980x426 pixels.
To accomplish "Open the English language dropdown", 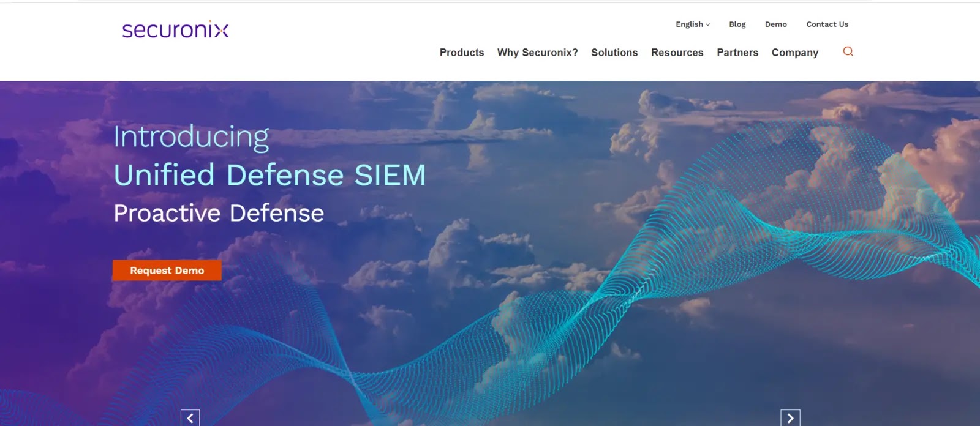I will (x=693, y=24).
